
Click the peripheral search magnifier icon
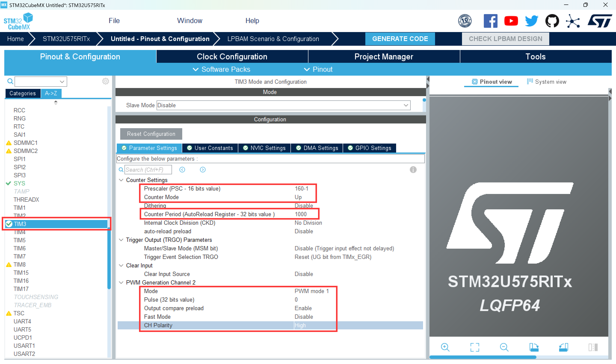10,81
